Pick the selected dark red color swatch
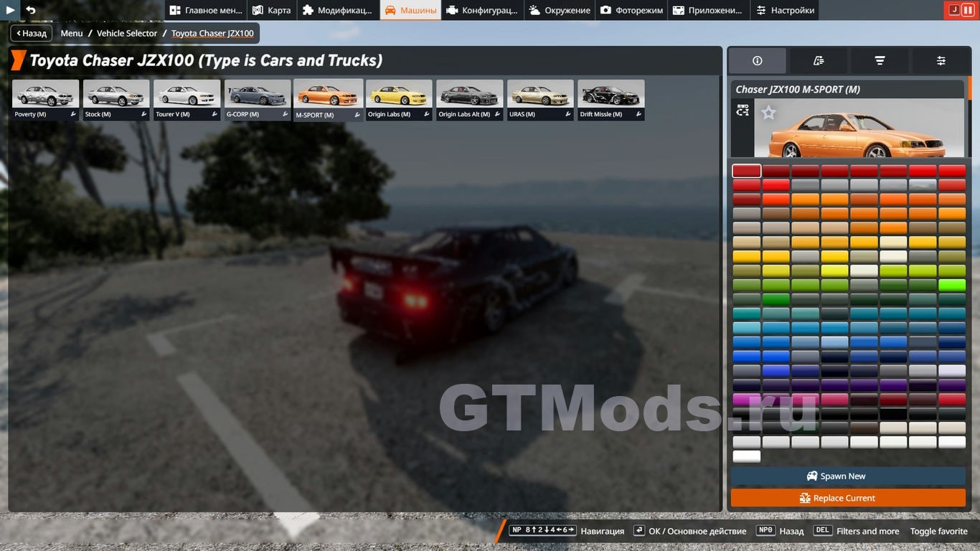This screenshot has height=551, width=980. 747,171
